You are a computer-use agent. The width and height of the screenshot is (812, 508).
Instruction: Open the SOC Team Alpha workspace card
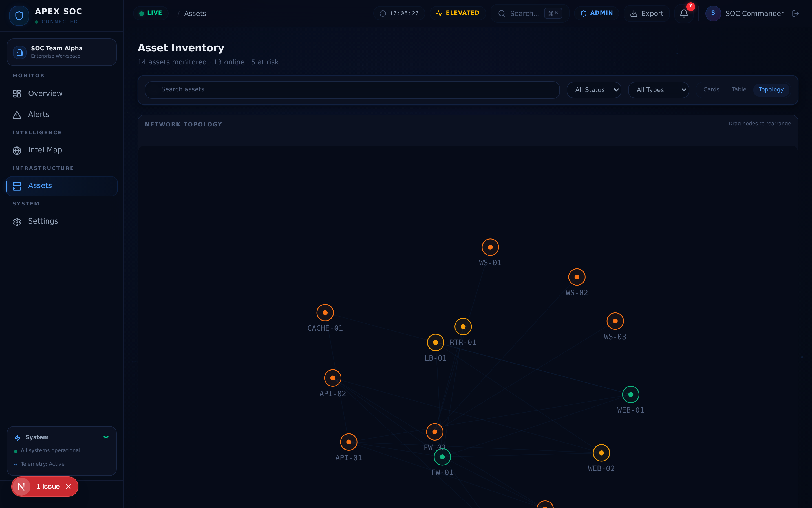pyautogui.click(x=62, y=52)
